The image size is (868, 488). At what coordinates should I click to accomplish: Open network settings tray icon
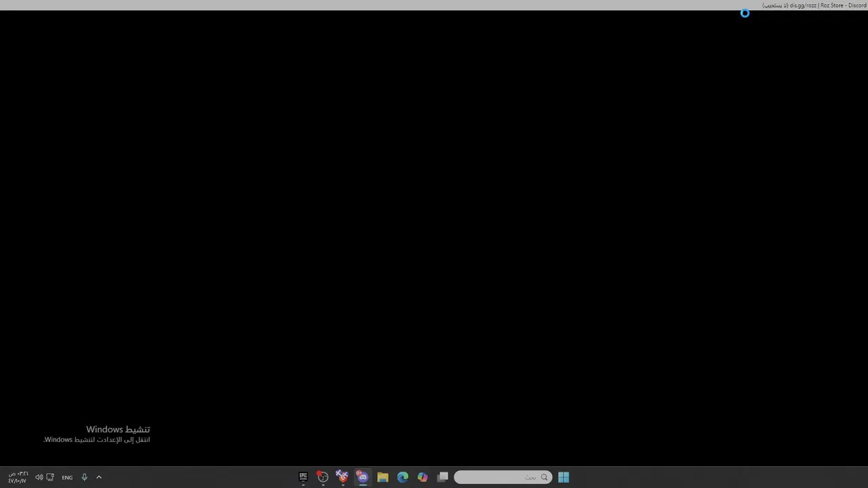click(50, 477)
